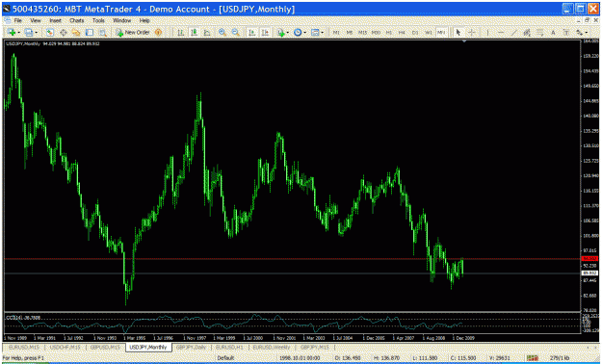Viewport: 602px width, 364px height.
Task: Expand the Indicators dropdown arrow
Action: [x=288, y=33]
